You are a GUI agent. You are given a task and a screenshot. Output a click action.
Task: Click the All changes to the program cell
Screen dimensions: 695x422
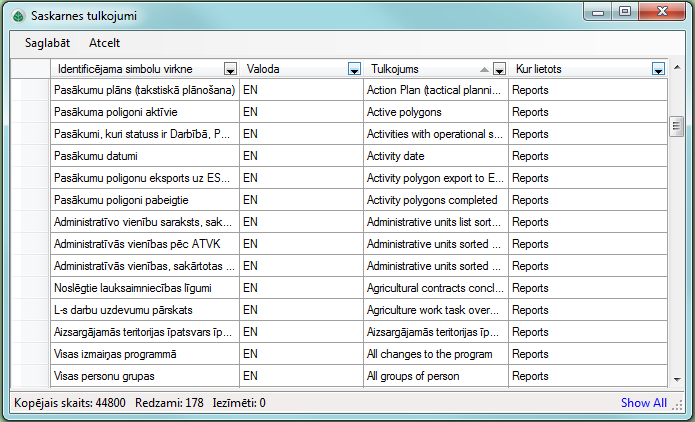[436, 355]
